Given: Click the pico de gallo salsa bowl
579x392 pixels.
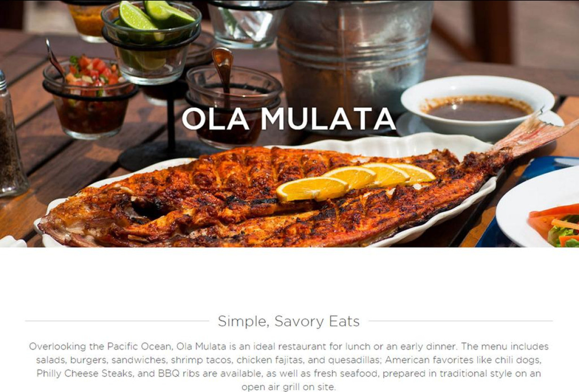Looking at the screenshot, I should point(89,97).
